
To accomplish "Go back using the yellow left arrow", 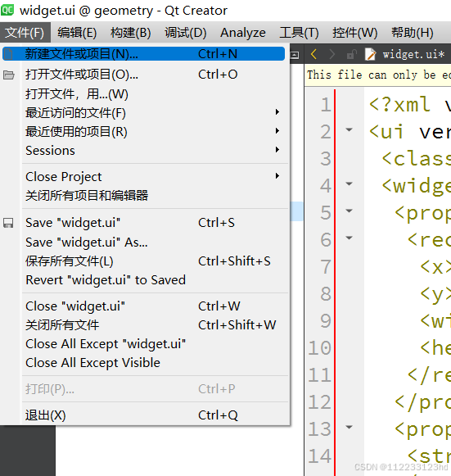I will pyautogui.click(x=314, y=55).
